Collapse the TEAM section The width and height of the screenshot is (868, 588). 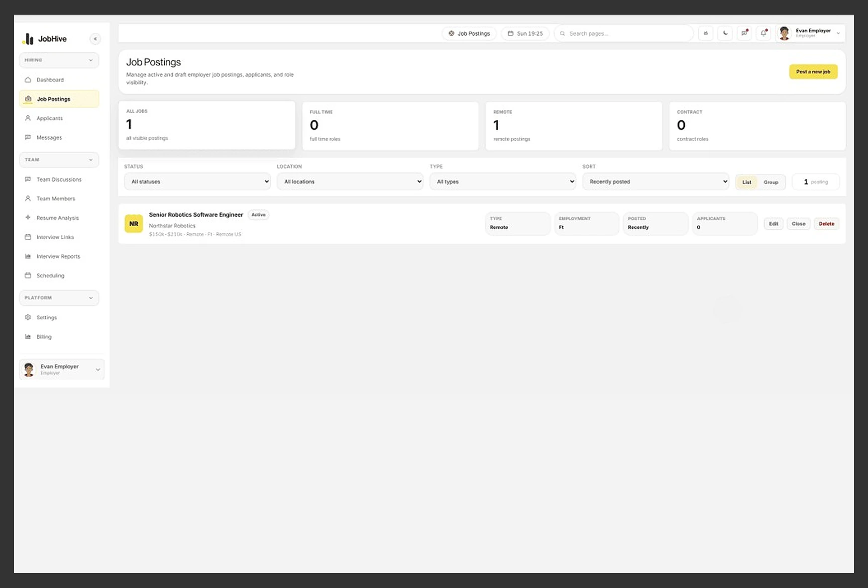(x=59, y=160)
